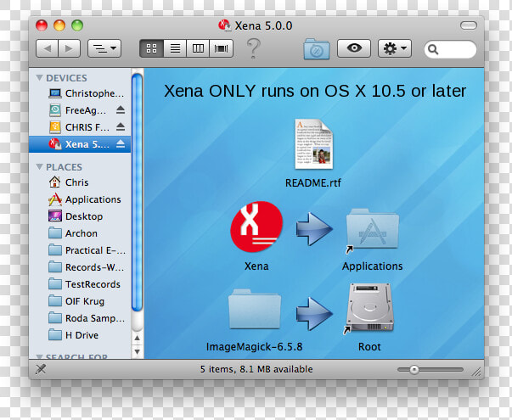Open the path dropdown menu

[104, 48]
